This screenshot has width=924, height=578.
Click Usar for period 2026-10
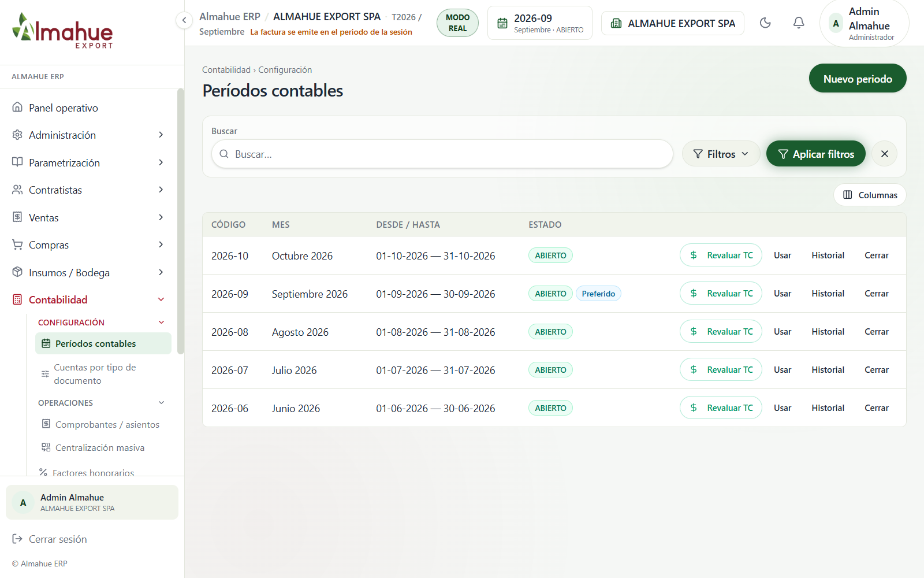[x=783, y=255]
